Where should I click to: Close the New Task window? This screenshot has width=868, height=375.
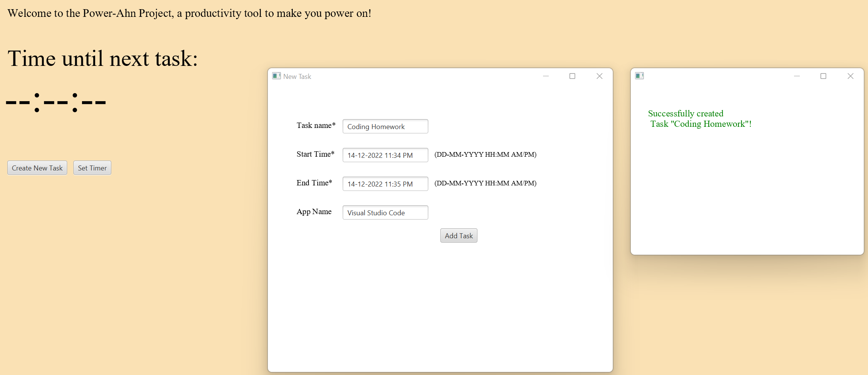[x=599, y=76]
